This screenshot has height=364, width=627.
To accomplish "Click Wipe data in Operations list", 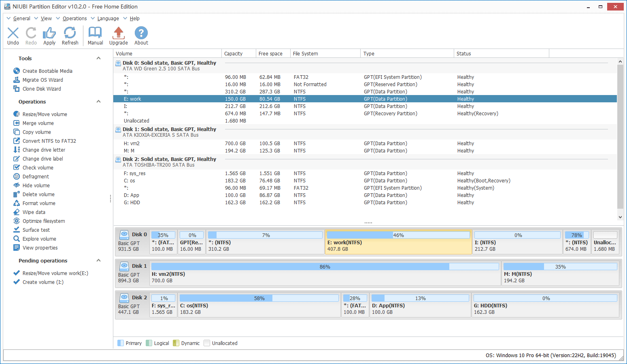I will tap(34, 212).
